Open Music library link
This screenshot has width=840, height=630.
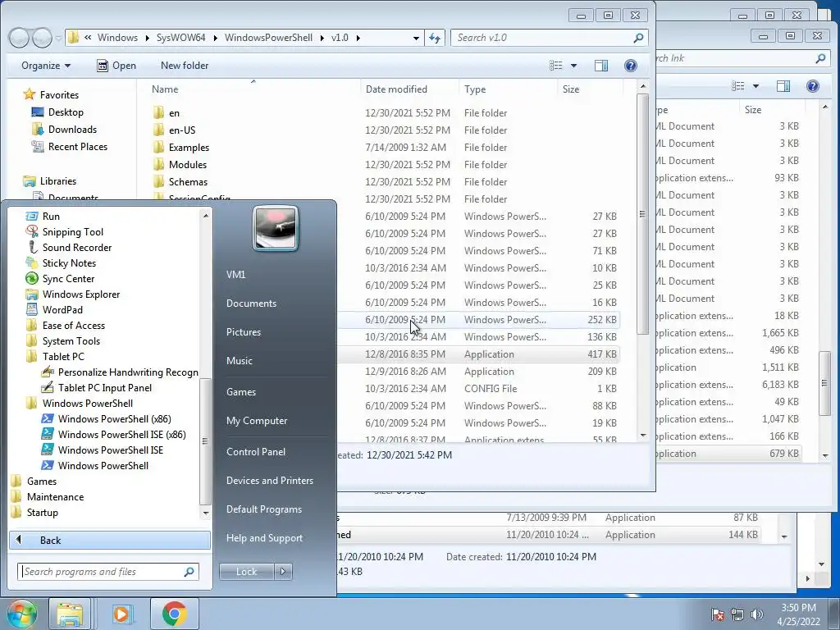(x=239, y=361)
